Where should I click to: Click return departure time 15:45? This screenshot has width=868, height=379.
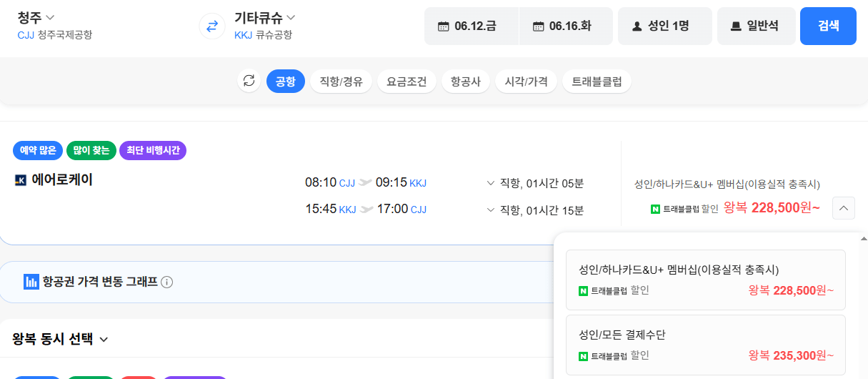(x=321, y=209)
